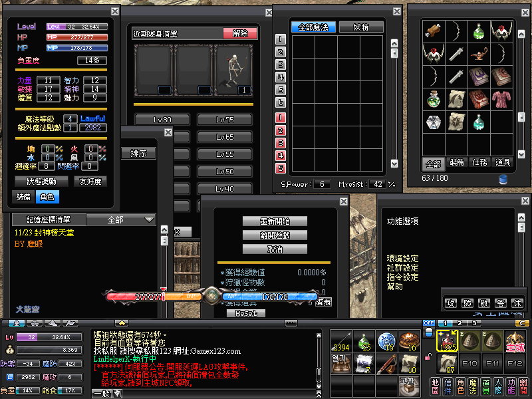
Task: Open the 人際 social menu icon
Action: point(498,387)
